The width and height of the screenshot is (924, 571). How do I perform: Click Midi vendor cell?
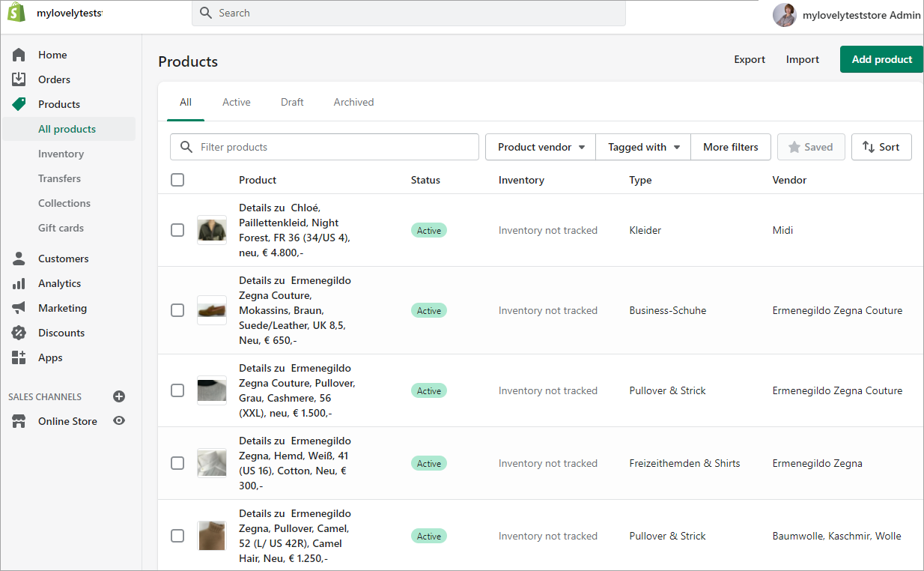(782, 230)
